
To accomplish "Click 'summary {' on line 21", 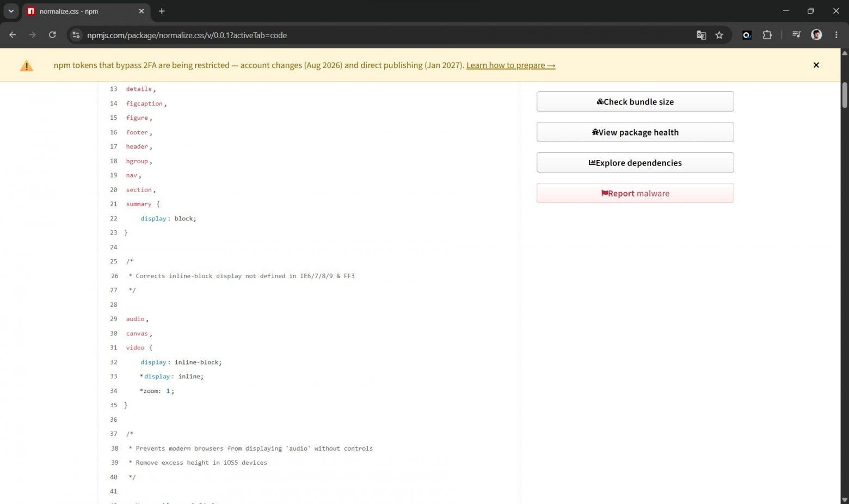I will click(143, 204).
